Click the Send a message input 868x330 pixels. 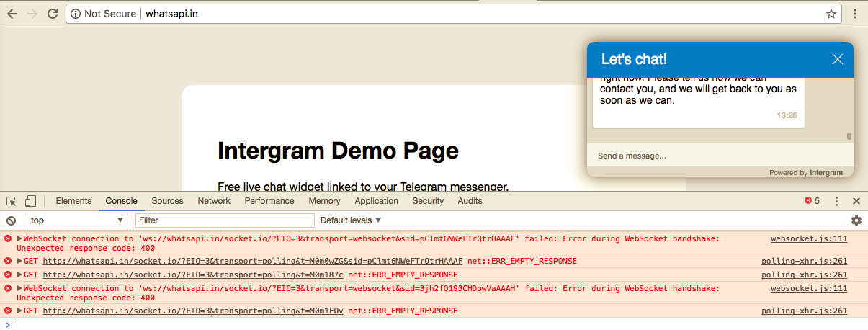click(720, 156)
